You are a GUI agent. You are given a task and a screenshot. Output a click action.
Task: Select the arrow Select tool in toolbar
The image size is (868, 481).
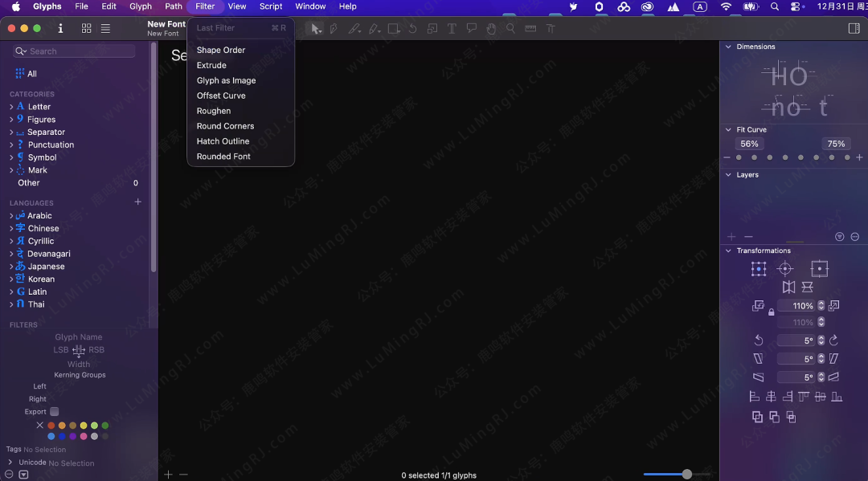click(316, 29)
